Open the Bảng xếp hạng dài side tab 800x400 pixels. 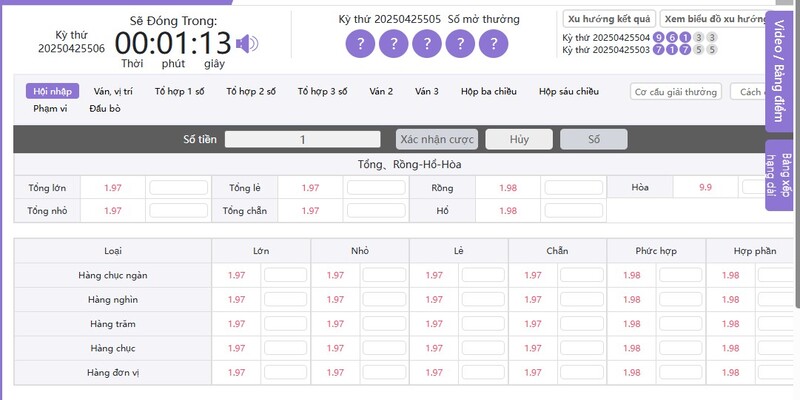pos(781,175)
